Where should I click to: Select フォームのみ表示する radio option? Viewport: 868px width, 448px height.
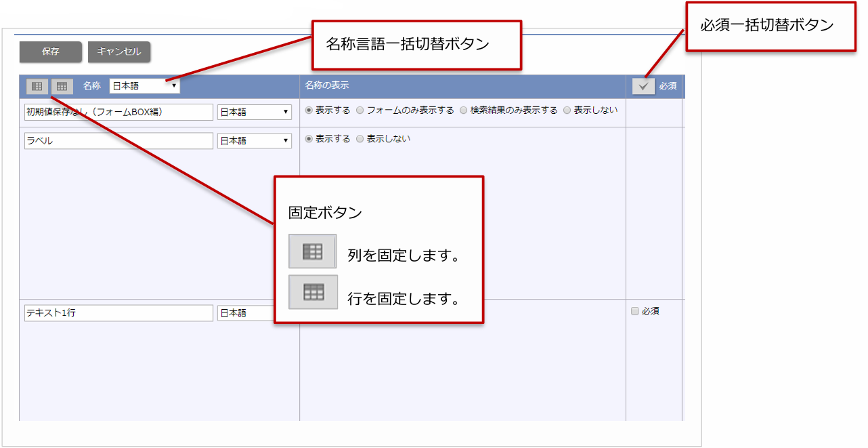click(360, 110)
